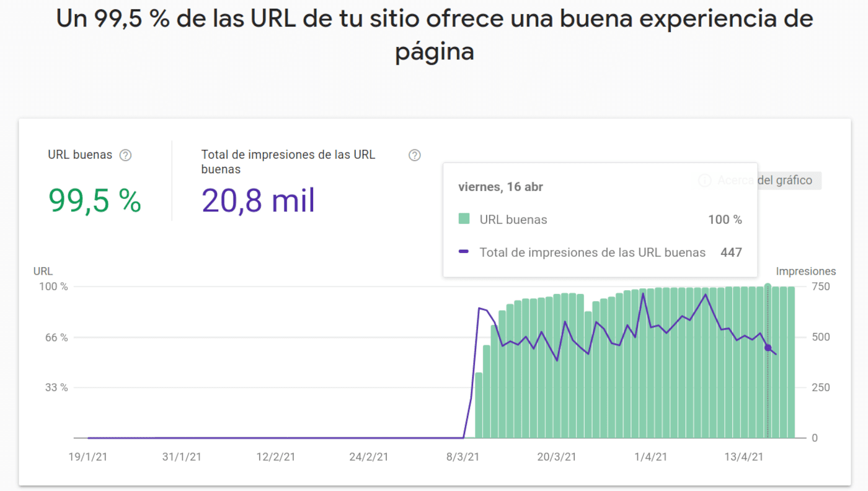868x491 pixels.
Task: Click the 13/4/21 date axis label
Action: point(744,457)
